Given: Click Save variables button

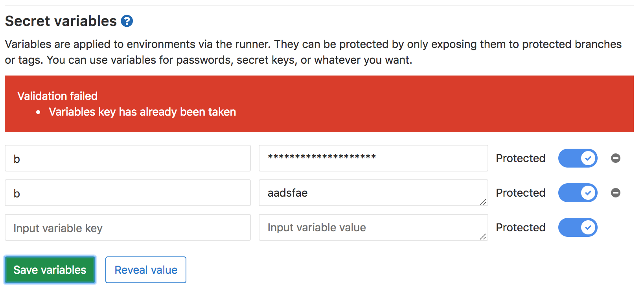Looking at the screenshot, I should click(x=50, y=270).
